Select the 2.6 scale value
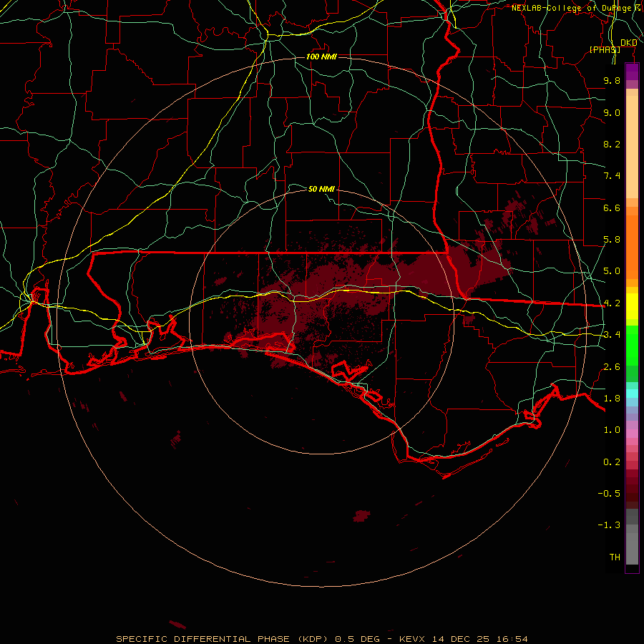The image size is (644, 644). pos(612,367)
